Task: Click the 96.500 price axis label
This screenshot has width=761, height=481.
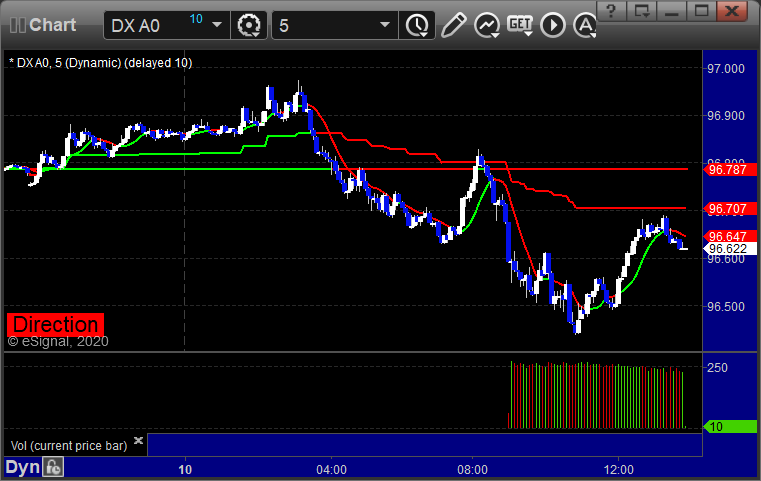Action: coord(726,307)
